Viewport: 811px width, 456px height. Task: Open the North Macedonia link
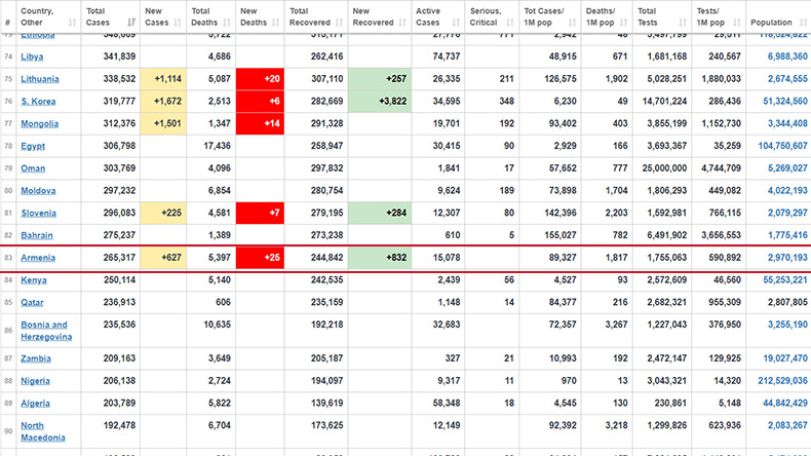[x=43, y=432]
